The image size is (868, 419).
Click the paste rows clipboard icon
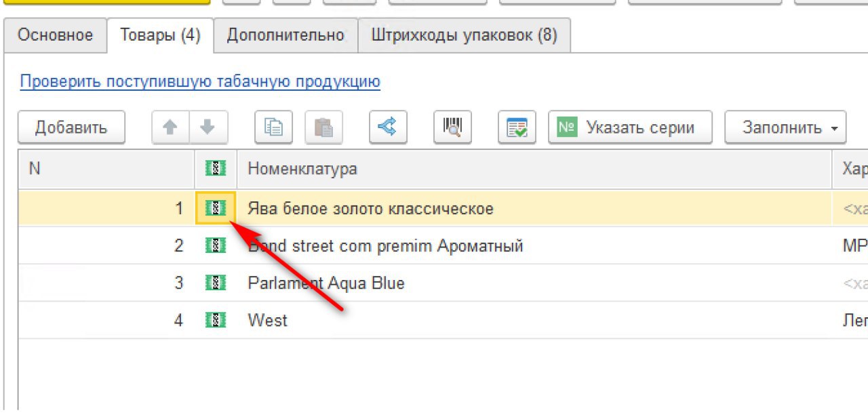323,127
